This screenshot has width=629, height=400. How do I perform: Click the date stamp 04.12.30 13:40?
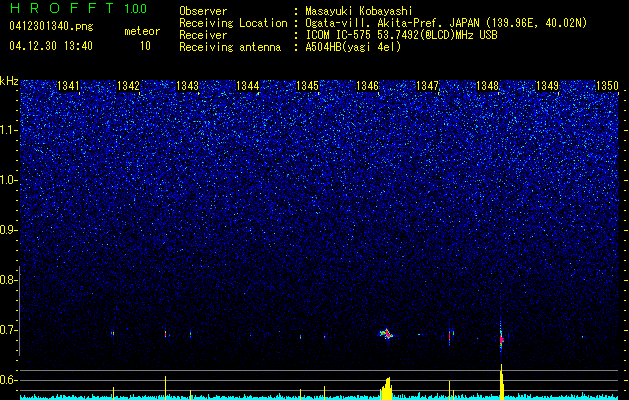coord(51,46)
